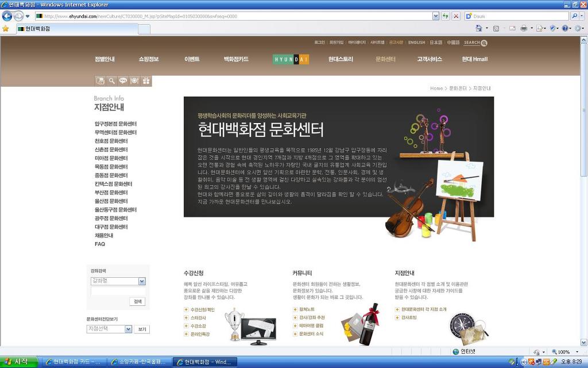Open the Home button dropdown arrow

(x=487, y=29)
